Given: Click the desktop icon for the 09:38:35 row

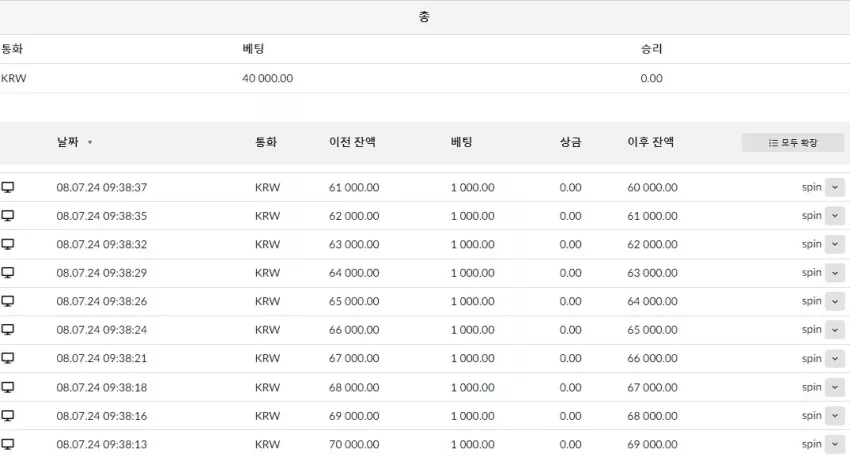Looking at the screenshot, I should click(x=8, y=216).
